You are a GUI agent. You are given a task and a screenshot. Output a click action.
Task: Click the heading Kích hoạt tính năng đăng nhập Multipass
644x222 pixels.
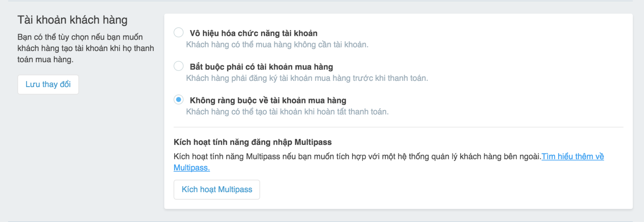(253, 142)
